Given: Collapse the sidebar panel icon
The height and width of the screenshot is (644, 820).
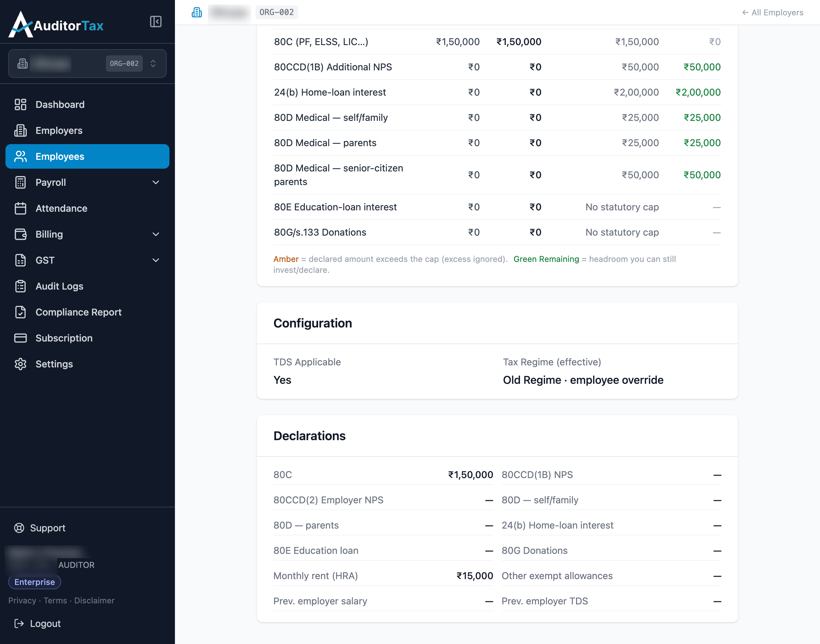Looking at the screenshot, I should coord(155,22).
